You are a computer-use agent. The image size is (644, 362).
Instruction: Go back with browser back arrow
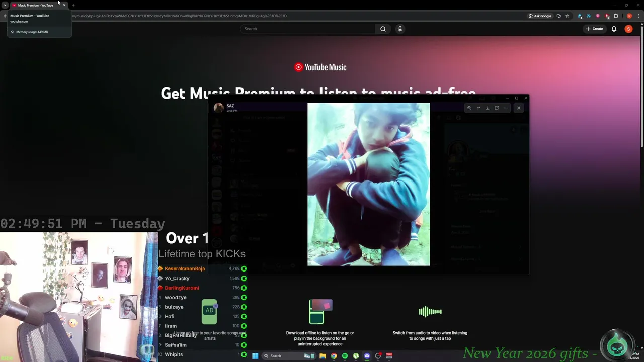tap(5, 16)
